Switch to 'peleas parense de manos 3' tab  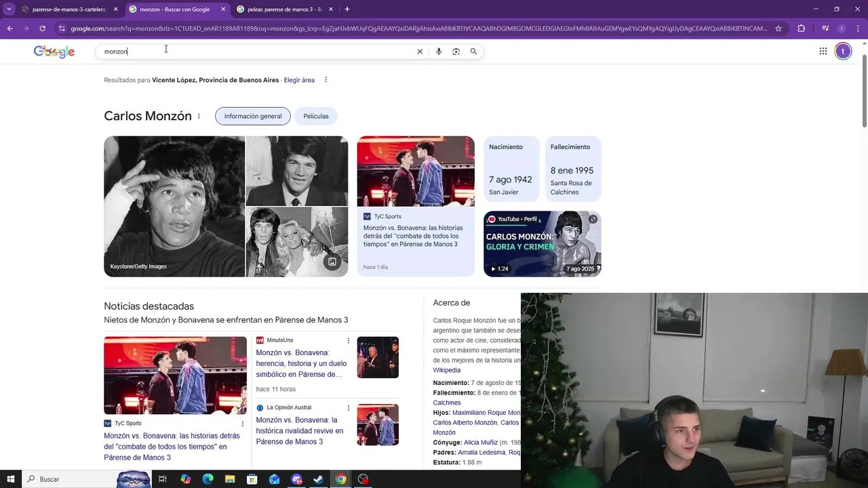point(285,9)
